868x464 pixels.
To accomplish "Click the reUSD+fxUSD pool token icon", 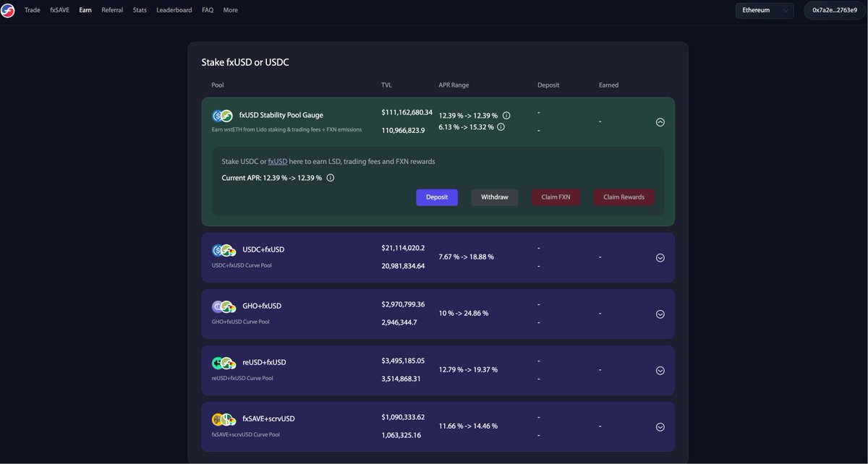I will pyautogui.click(x=223, y=363).
